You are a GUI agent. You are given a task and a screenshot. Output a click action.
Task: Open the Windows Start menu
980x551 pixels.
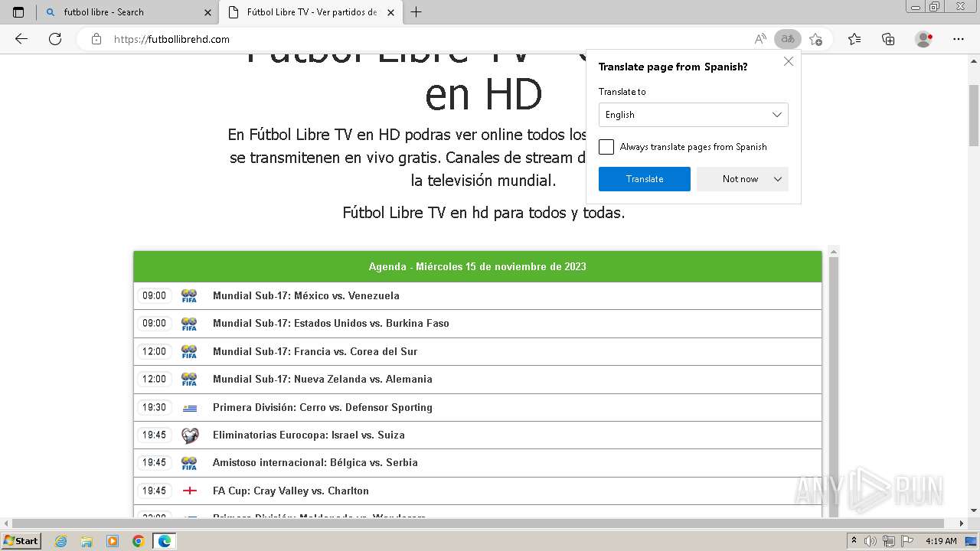tap(21, 540)
